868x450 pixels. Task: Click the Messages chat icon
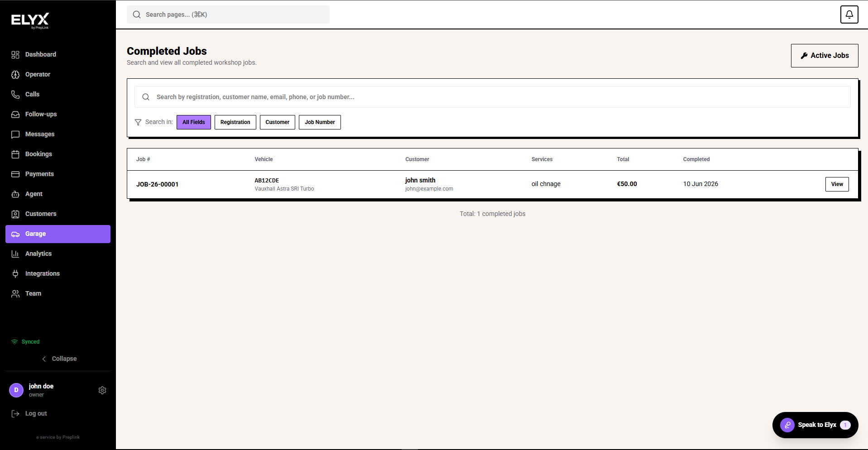pyautogui.click(x=15, y=134)
